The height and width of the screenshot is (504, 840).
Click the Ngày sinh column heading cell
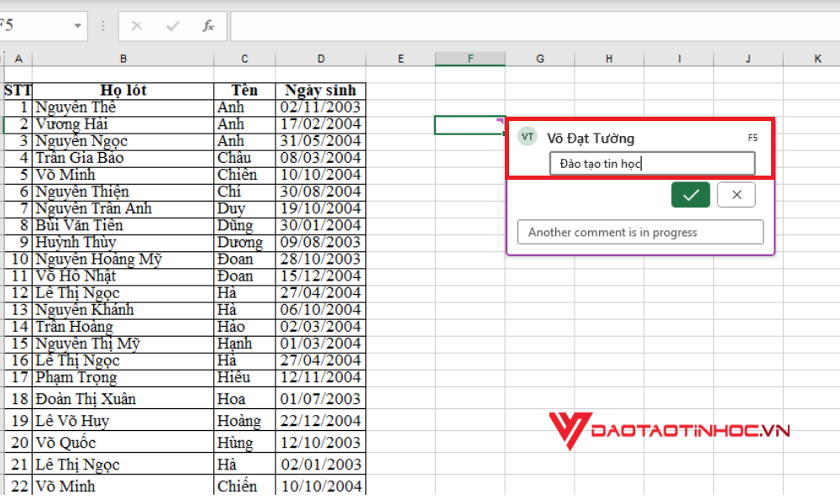click(321, 90)
